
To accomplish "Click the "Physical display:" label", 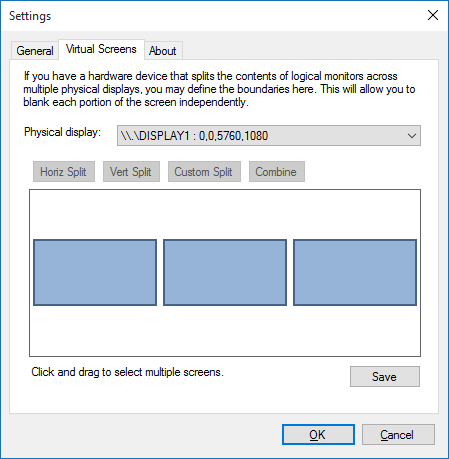I will pyautogui.click(x=62, y=132).
